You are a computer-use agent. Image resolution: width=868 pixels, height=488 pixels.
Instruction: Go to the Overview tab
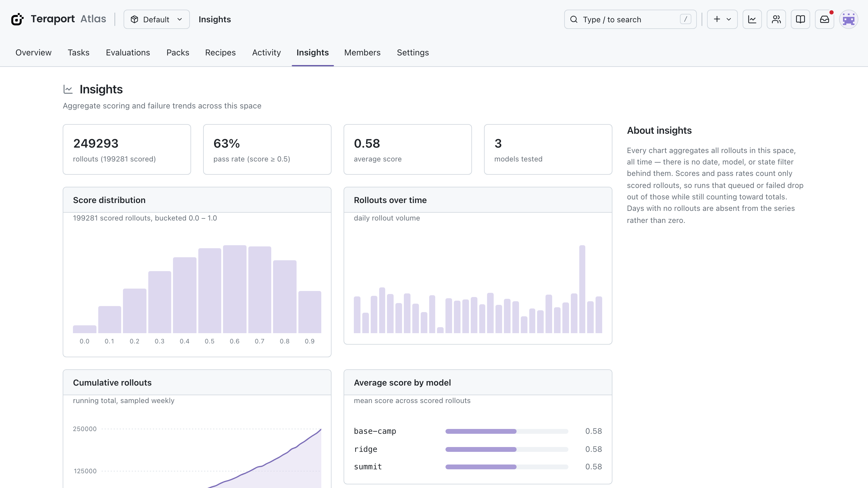33,52
